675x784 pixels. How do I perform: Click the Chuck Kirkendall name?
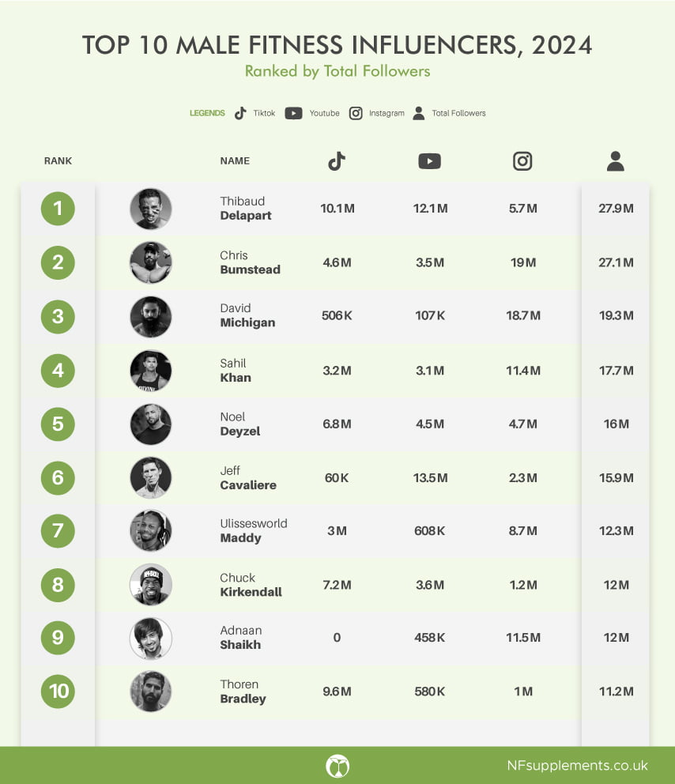coord(251,585)
